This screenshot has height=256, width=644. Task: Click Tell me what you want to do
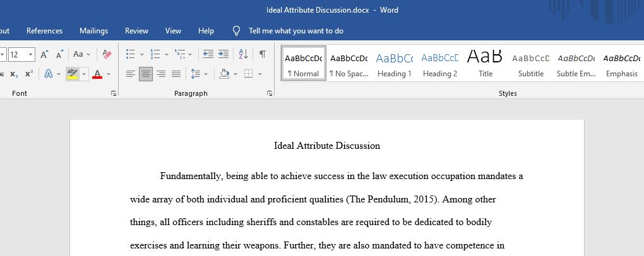(x=296, y=31)
